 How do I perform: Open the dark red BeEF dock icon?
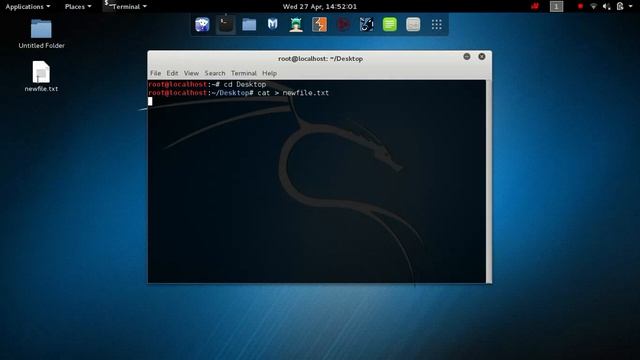click(343, 24)
